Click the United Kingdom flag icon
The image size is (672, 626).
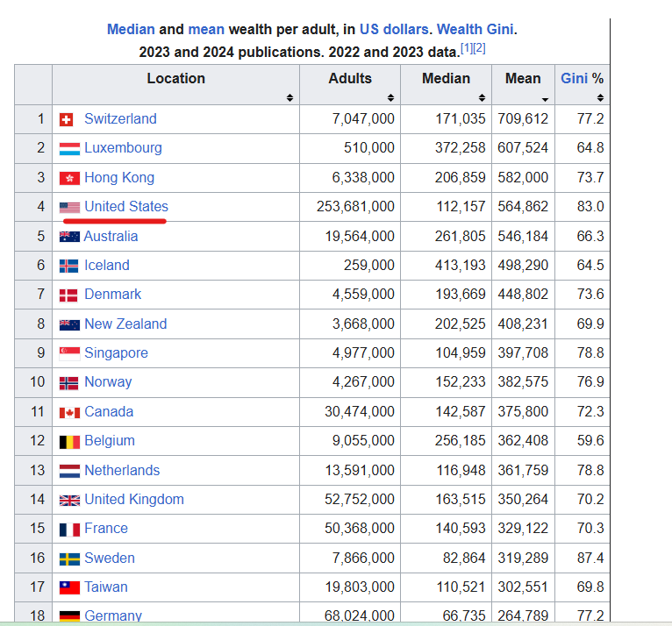tap(69, 500)
